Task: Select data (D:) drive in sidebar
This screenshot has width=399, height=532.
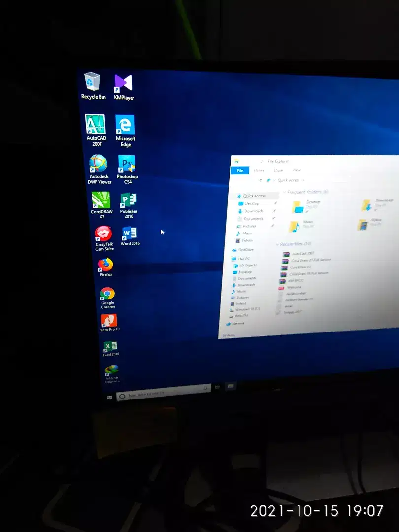Action: [x=241, y=316]
